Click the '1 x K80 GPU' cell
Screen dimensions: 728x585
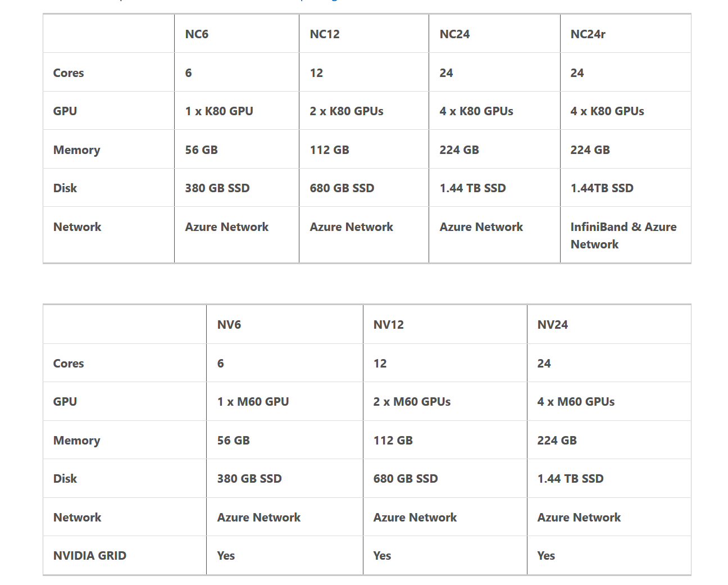(236, 111)
